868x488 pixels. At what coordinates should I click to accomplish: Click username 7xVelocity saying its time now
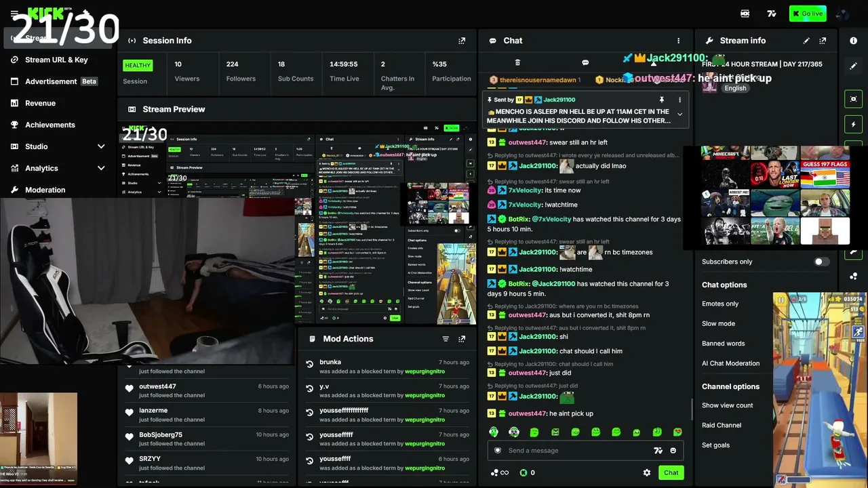(x=525, y=190)
